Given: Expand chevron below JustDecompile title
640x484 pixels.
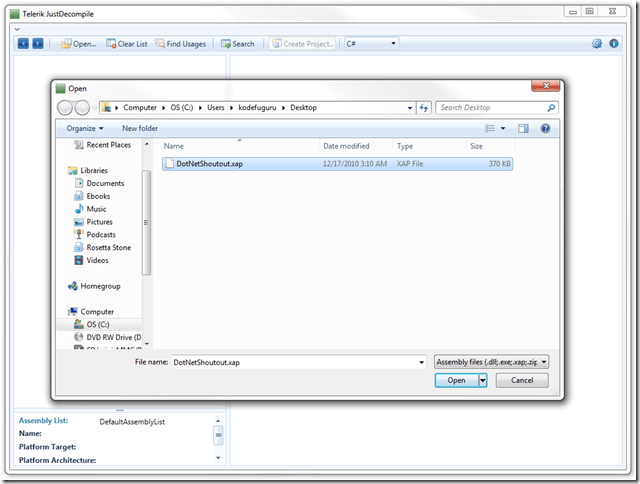Looking at the screenshot, I should pyautogui.click(x=17, y=29).
